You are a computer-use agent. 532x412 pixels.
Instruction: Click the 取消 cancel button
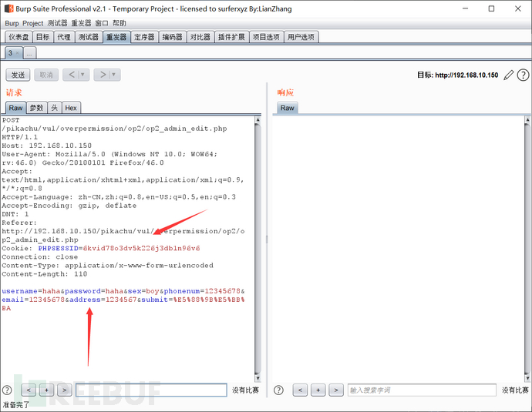(46, 75)
